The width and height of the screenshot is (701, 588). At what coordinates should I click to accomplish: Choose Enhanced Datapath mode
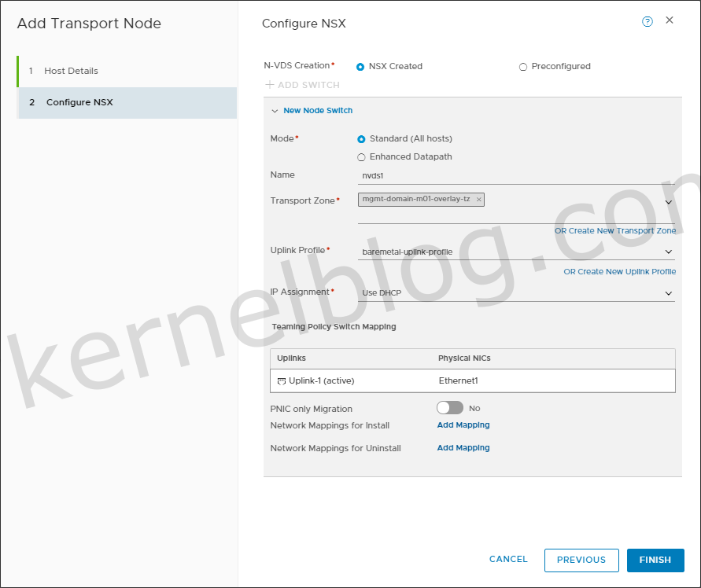coord(361,157)
